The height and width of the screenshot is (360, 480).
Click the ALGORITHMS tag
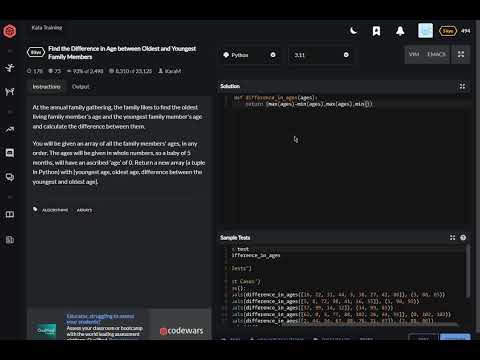55,210
